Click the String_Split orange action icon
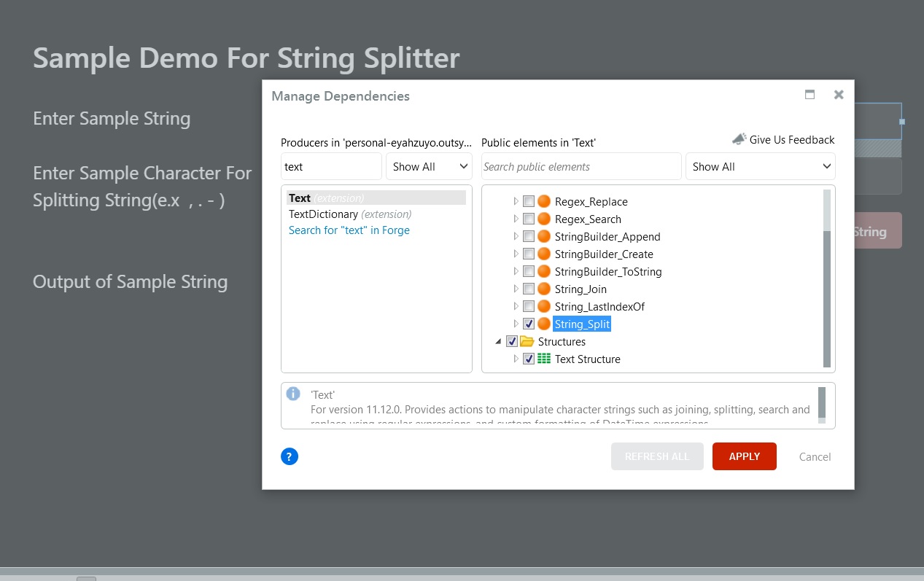 point(544,324)
